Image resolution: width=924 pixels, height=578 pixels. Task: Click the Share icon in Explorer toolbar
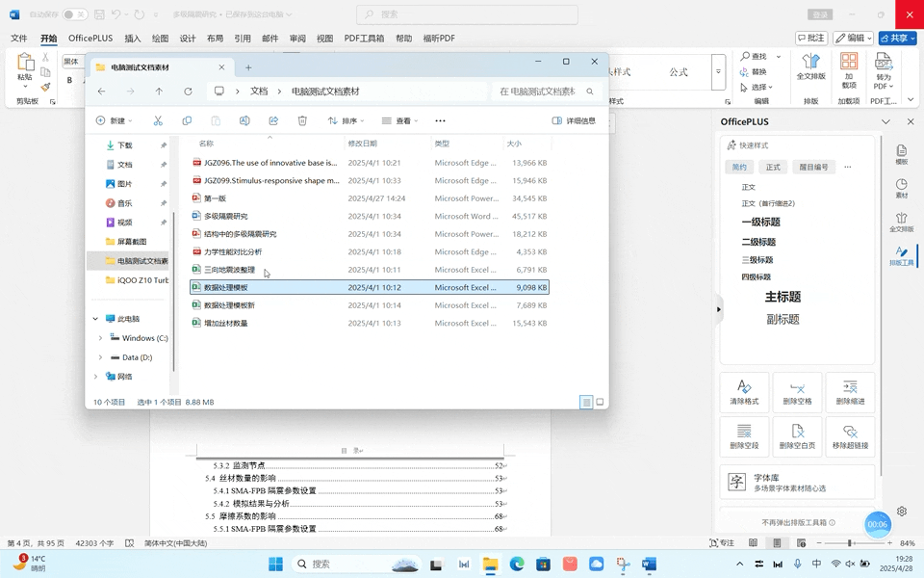coord(273,121)
